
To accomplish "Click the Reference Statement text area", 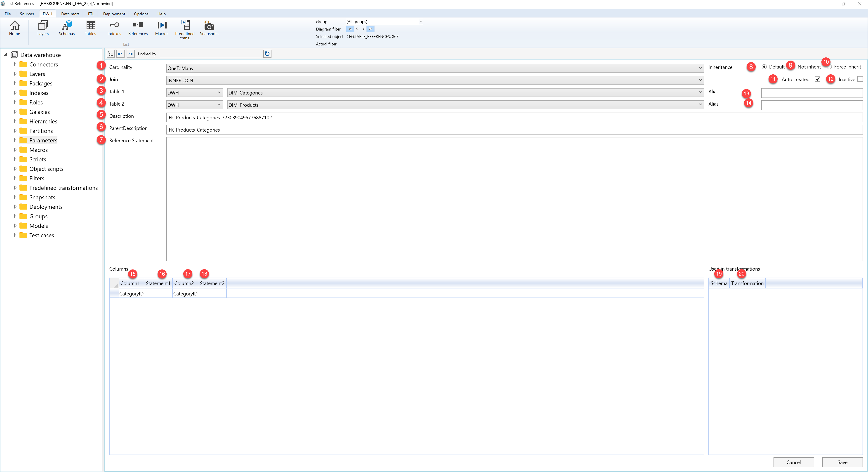I will coord(514,199).
